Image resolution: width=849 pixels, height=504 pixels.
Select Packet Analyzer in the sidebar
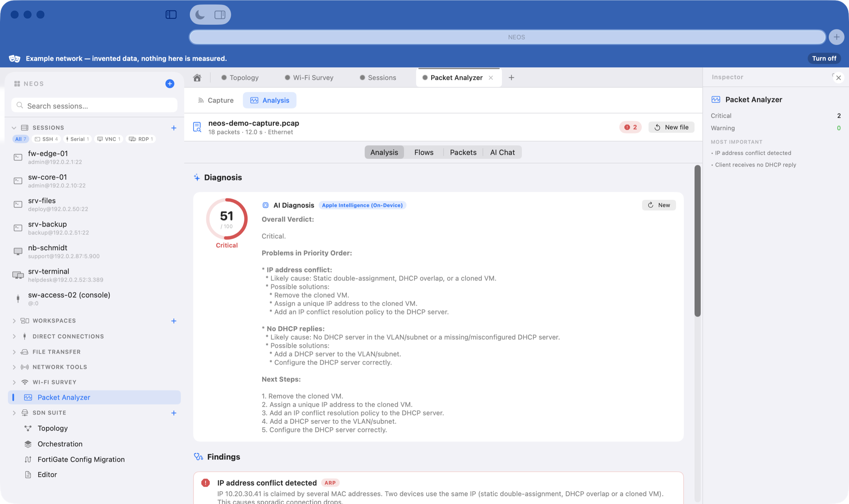coord(94,397)
